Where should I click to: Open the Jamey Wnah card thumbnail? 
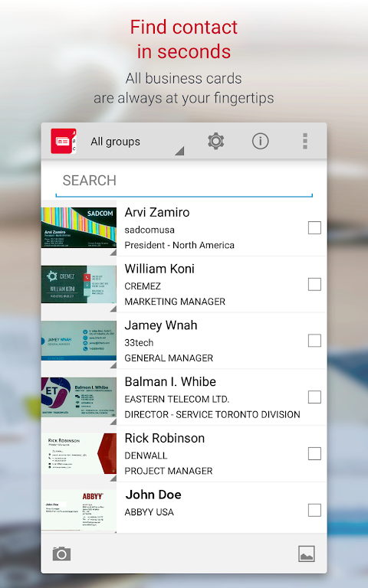click(79, 341)
